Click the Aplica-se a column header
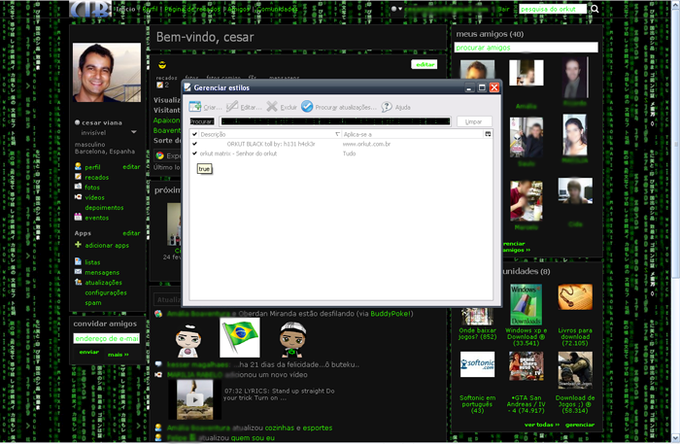Image resolution: width=680 pixels, height=444 pixels. tap(413, 134)
